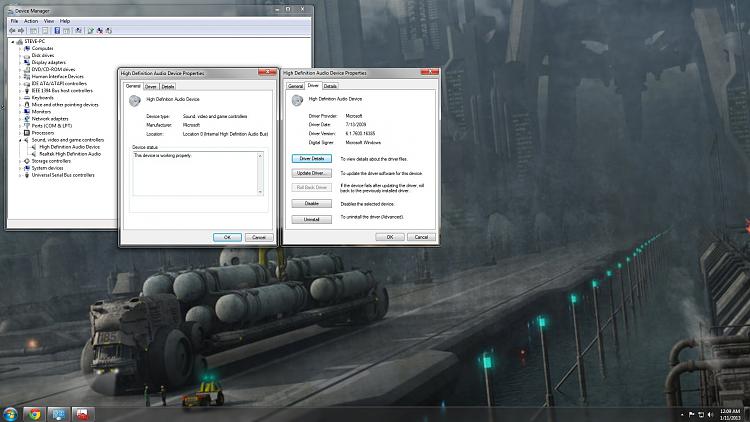Click Cancel in the Driver Provider dialog
The height and width of the screenshot is (422, 750).
click(421, 237)
